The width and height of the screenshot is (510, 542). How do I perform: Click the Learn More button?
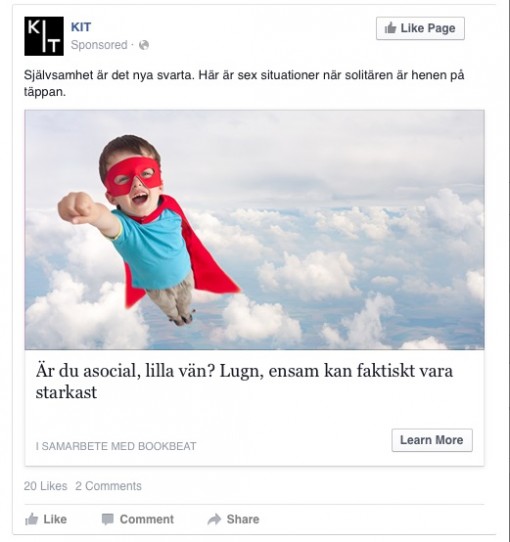[432, 440]
